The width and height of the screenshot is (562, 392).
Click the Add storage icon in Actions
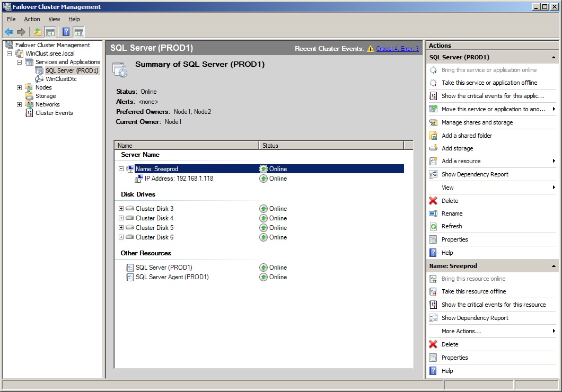[x=433, y=148]
